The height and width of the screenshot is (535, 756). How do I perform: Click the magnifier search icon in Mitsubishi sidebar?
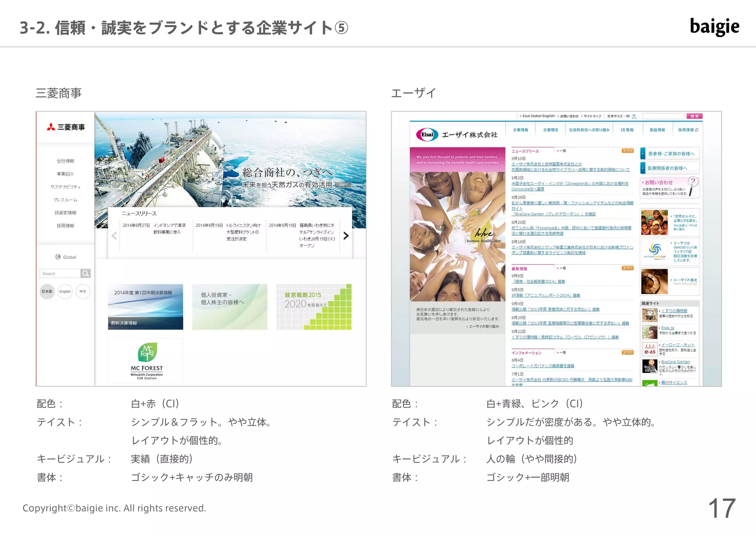click(x=86, y=273)
